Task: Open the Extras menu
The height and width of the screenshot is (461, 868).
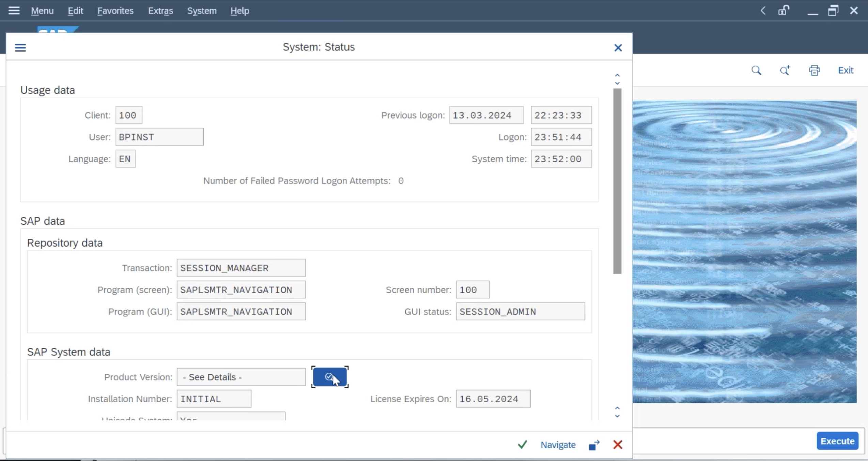Action: [160, 11]
